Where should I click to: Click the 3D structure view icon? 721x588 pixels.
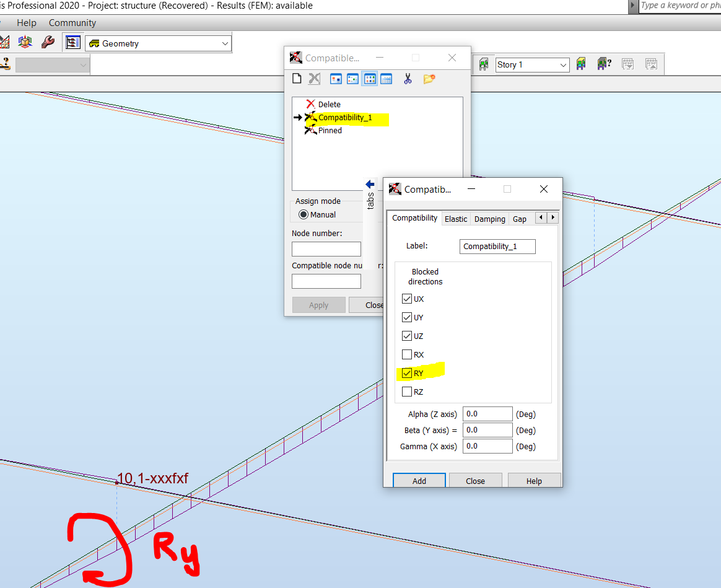pyautogui.click(x=25, y=43)
